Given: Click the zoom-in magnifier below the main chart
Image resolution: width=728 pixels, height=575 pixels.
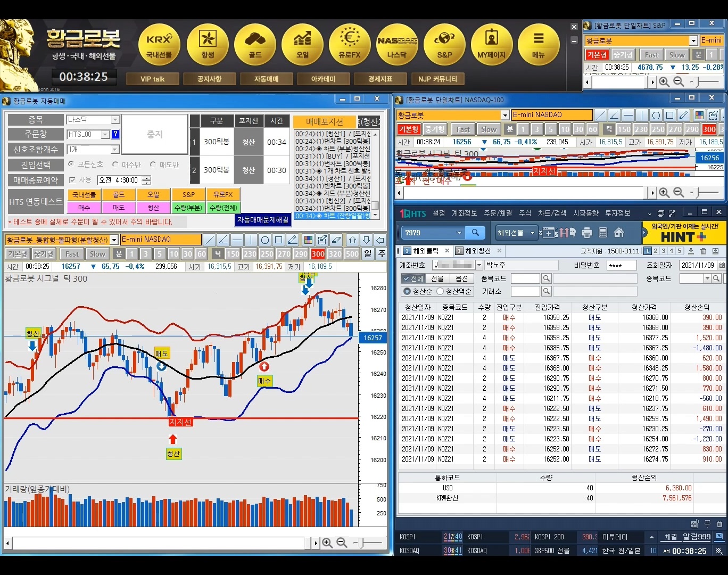Looking at the screenshot, I should pos(327,543).
